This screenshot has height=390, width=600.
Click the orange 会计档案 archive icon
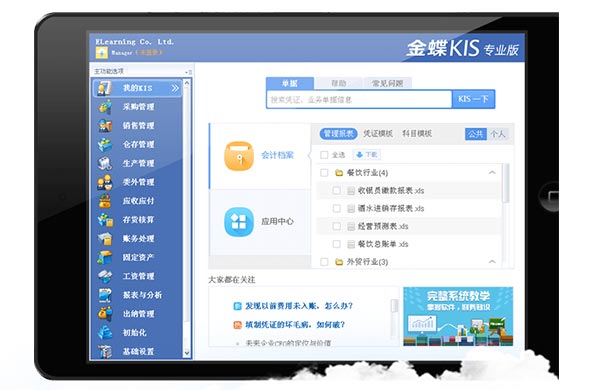(x=239, y=156)
